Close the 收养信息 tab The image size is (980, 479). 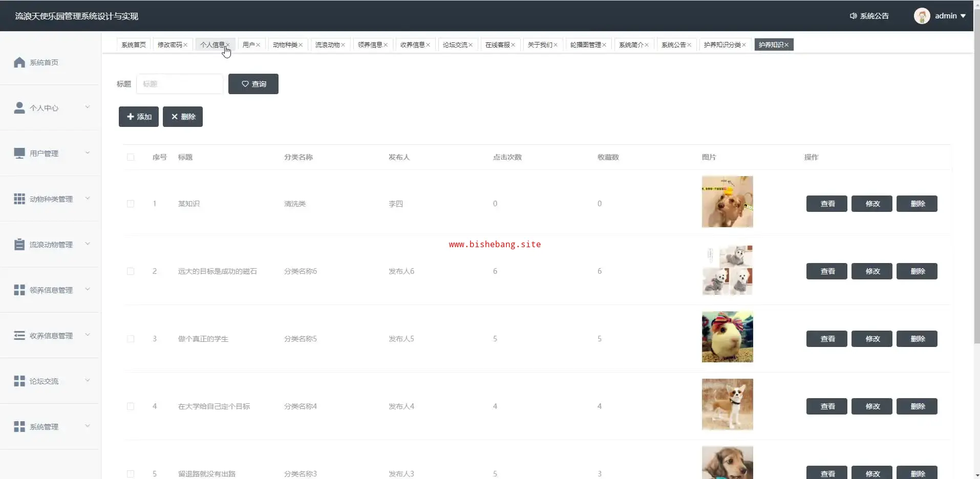(428, 45)
